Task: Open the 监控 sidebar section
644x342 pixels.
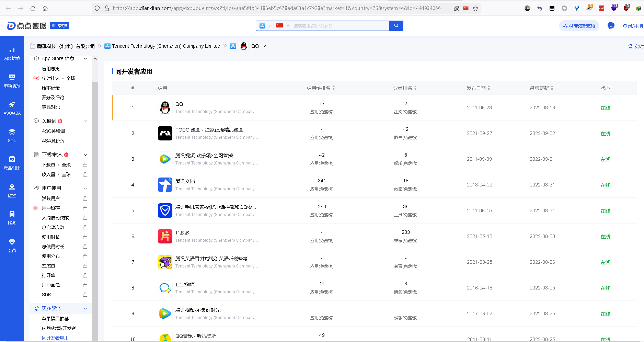Action: click(x=12, y=191)
